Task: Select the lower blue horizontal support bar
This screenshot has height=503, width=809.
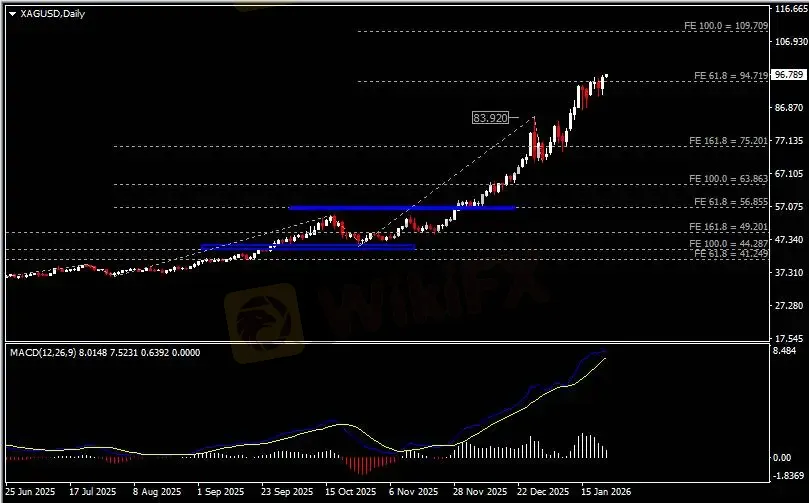Action: (308, 247)
